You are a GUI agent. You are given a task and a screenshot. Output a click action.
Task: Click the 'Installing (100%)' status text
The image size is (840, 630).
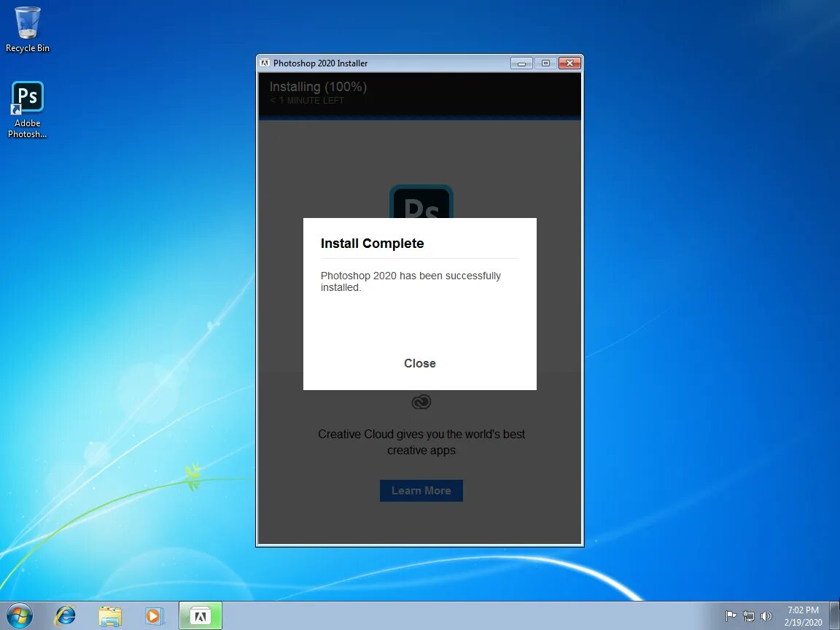point(318,87)
